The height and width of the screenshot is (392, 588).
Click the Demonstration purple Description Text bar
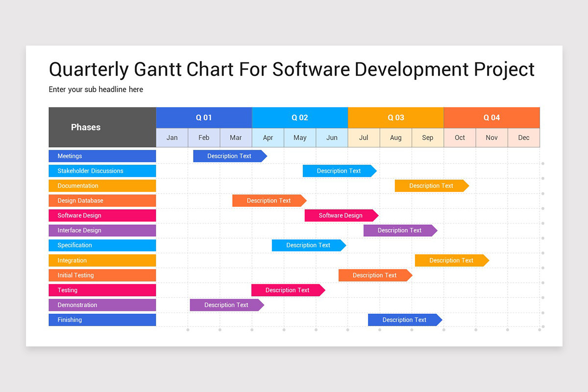(226, 305)
